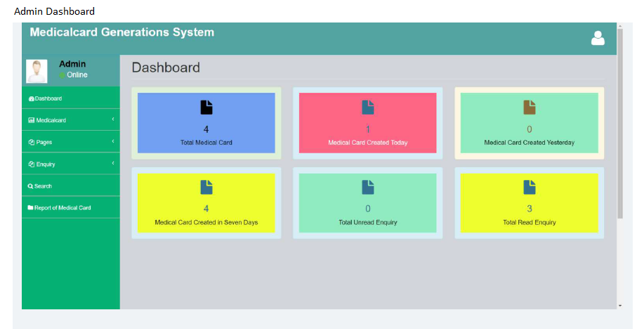Open the Medical Card Created Yesterday link

[530, 142]
